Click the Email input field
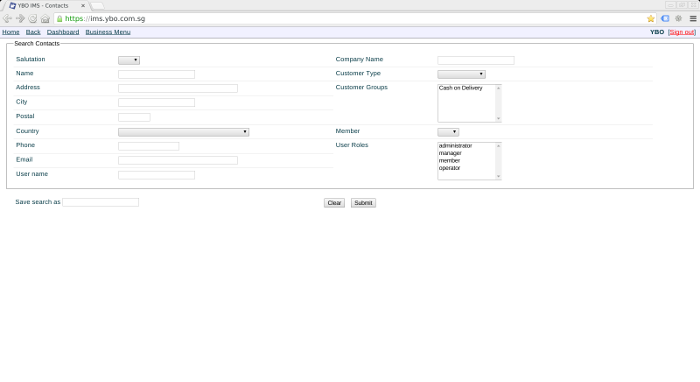 coord(178,161)
